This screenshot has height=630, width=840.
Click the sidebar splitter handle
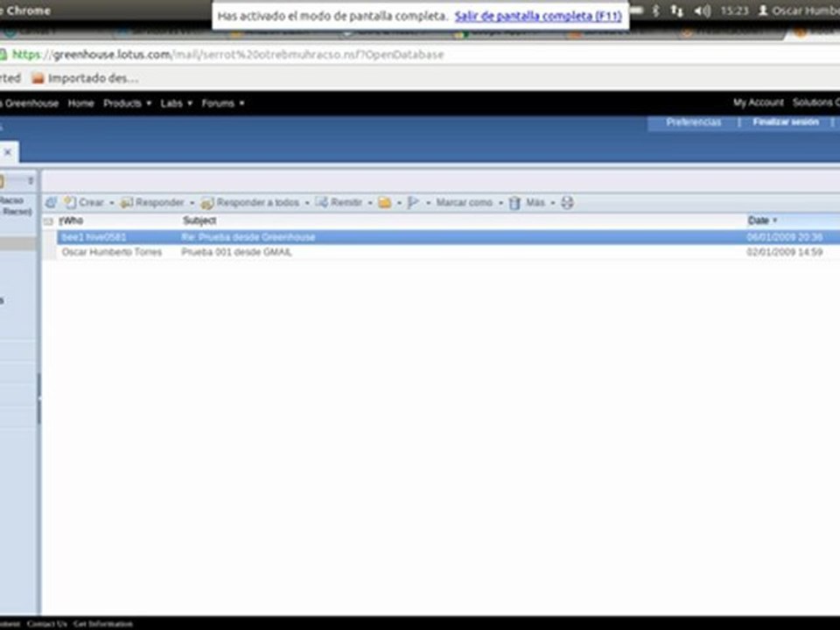pyautogui.click(x=39, y=399)
